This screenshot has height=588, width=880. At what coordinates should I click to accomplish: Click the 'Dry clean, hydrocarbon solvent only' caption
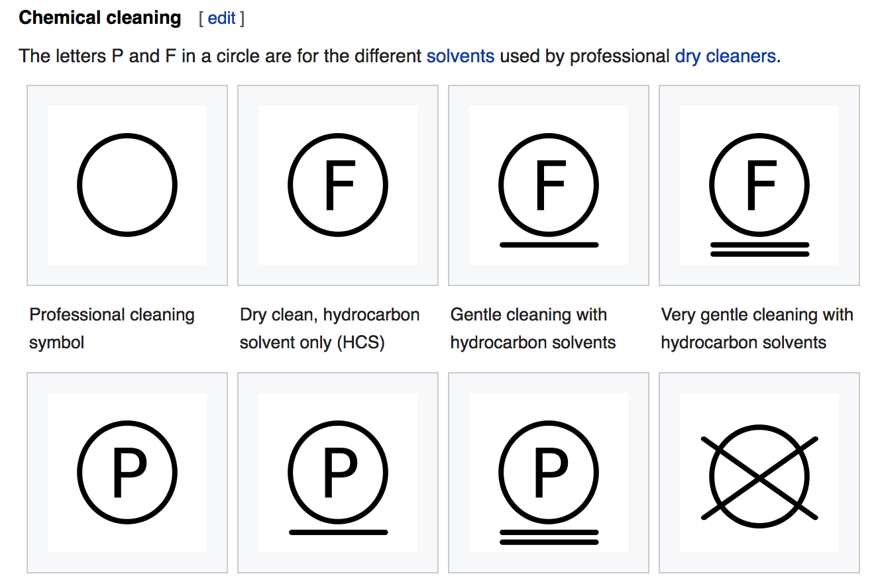pos(329,328)
